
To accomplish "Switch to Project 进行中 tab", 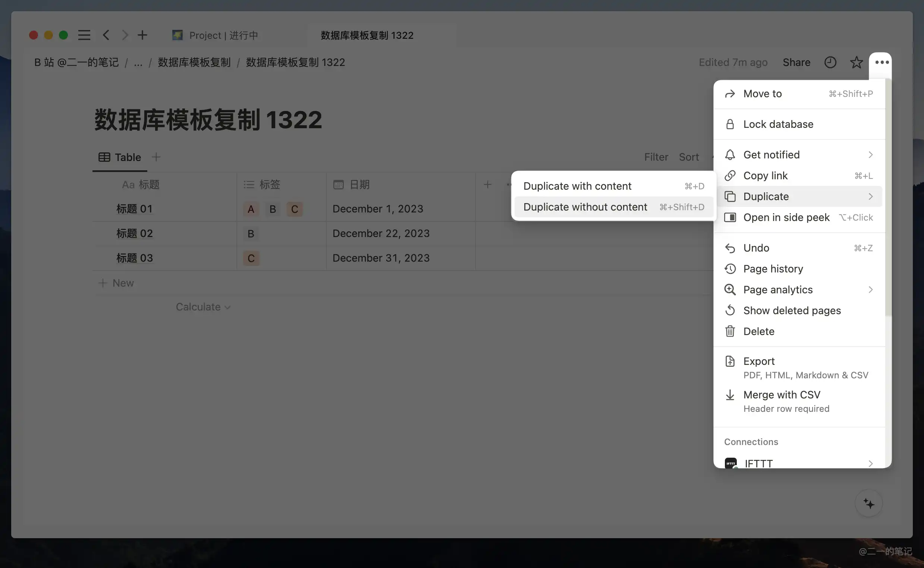I will coord(223,35).
